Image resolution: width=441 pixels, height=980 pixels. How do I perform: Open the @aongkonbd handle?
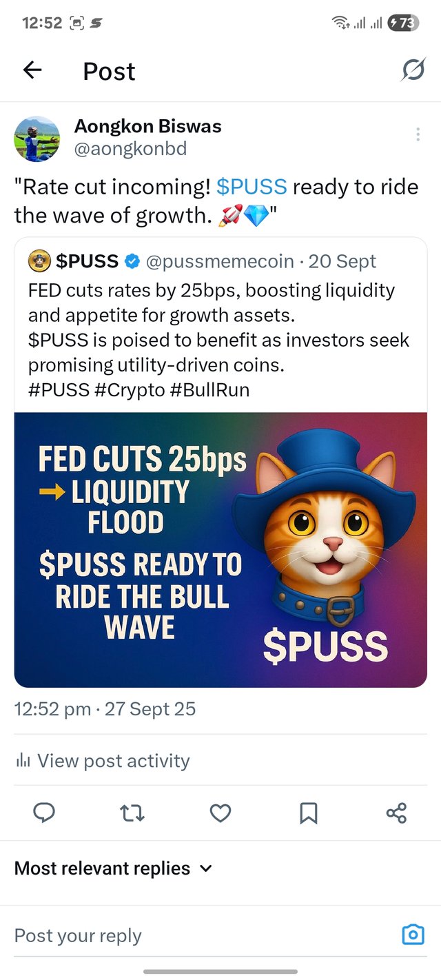click(130, 149)
